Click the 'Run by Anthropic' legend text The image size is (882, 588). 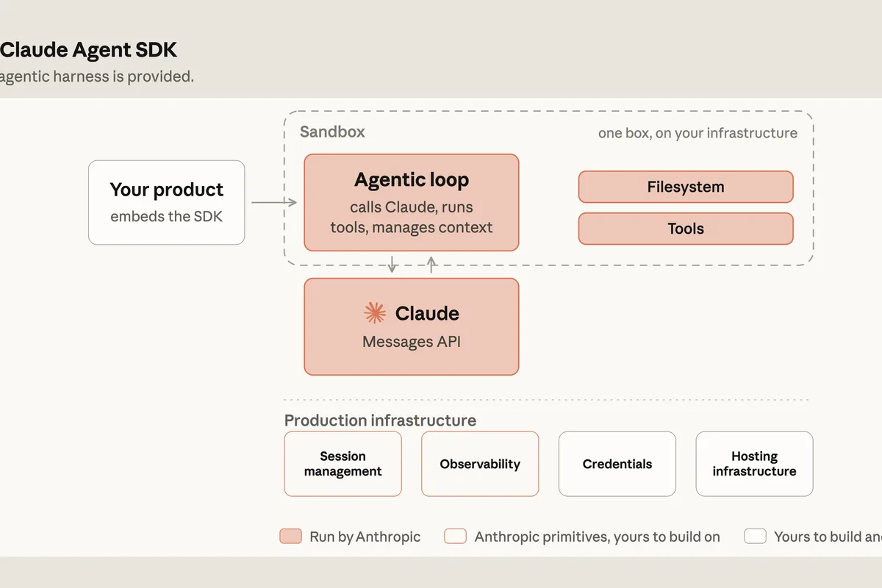pyautogui.click(x=365, y=537)
